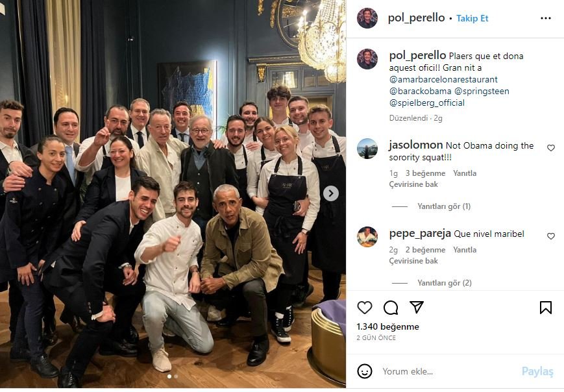Open the @amarbarcelonarestaurant mention
Image resolution: width=564 pixels, height=392 pixels.
[443, 79]
